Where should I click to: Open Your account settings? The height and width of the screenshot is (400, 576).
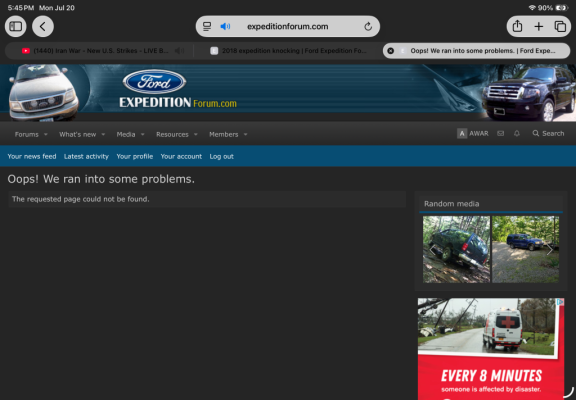[x=181, y=156]
